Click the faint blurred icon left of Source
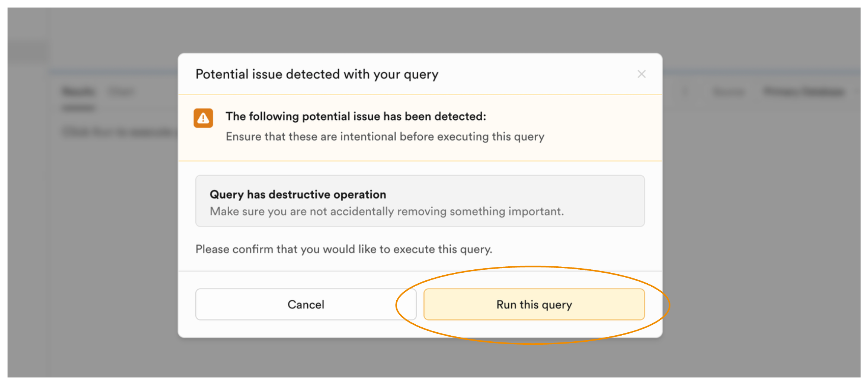The image size is (868, 385). [x=685, y=92]
